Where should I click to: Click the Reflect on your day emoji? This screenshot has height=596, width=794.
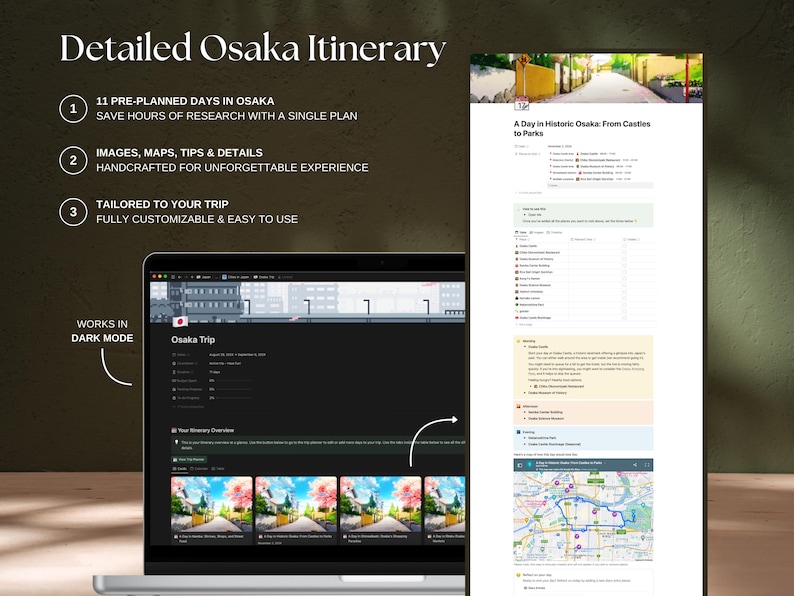click(x=519, y=575)
